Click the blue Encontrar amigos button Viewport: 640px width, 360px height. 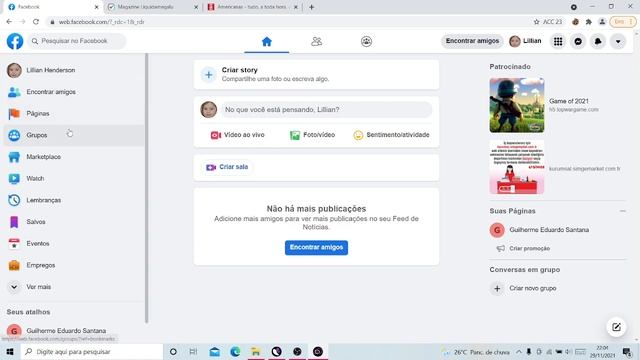pyautogui.click(x=316, y=247)
